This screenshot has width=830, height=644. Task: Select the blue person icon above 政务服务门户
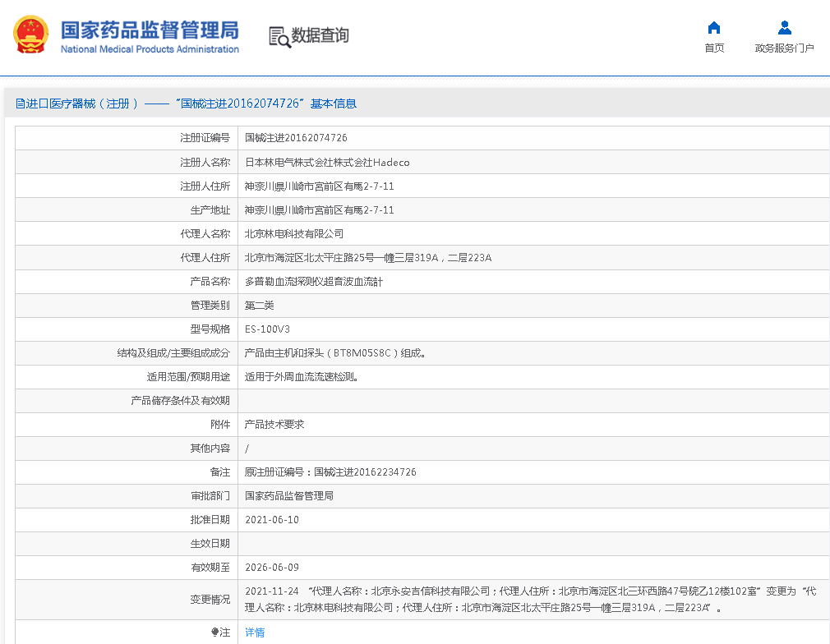[x=785, y=27]
